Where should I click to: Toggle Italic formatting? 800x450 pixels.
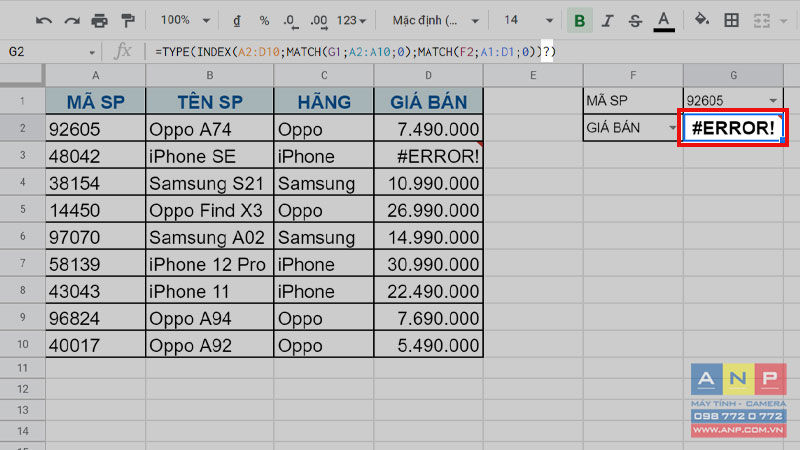(607, 21)
